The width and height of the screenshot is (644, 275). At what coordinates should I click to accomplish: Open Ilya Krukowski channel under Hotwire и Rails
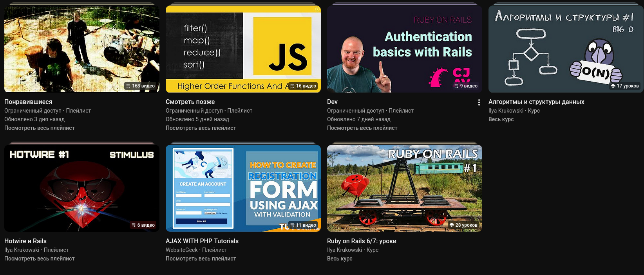click(x=22, y=250)
